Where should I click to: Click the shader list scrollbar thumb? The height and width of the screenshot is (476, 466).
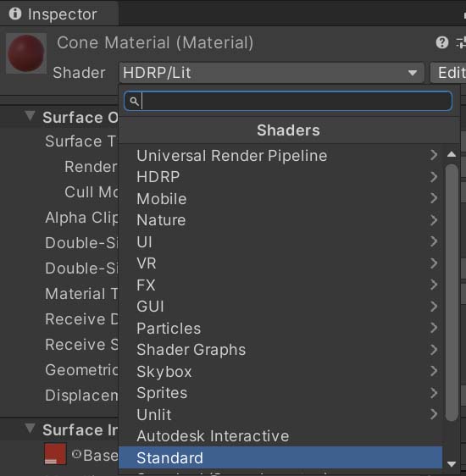[452, 293]
